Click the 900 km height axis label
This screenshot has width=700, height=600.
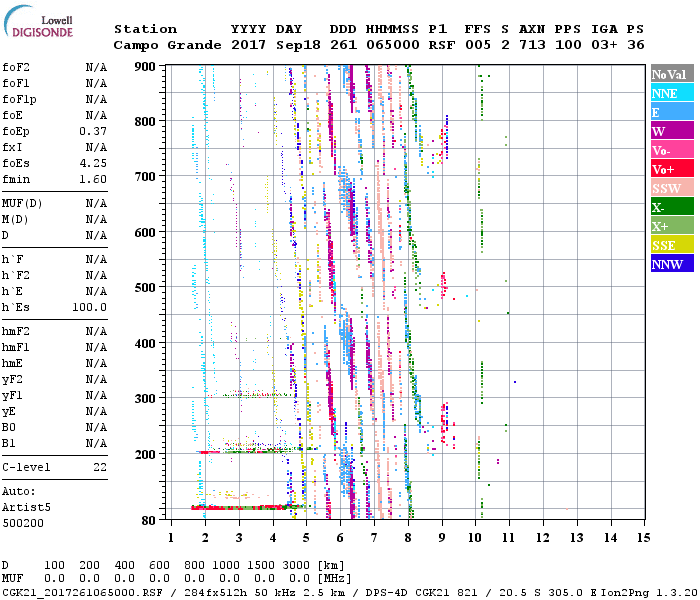145,67
